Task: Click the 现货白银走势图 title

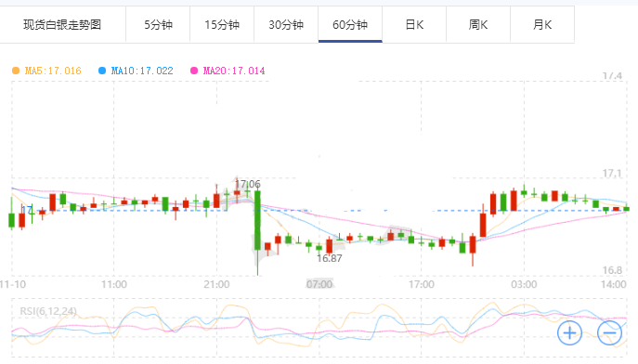Action: [x=62, y=25]
